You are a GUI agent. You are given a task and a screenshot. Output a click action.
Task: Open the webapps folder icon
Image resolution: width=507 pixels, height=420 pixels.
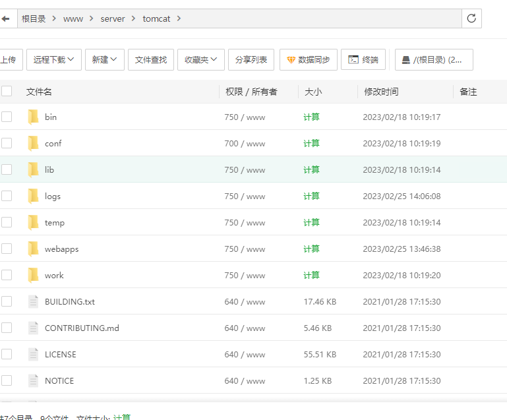point(34,249)
